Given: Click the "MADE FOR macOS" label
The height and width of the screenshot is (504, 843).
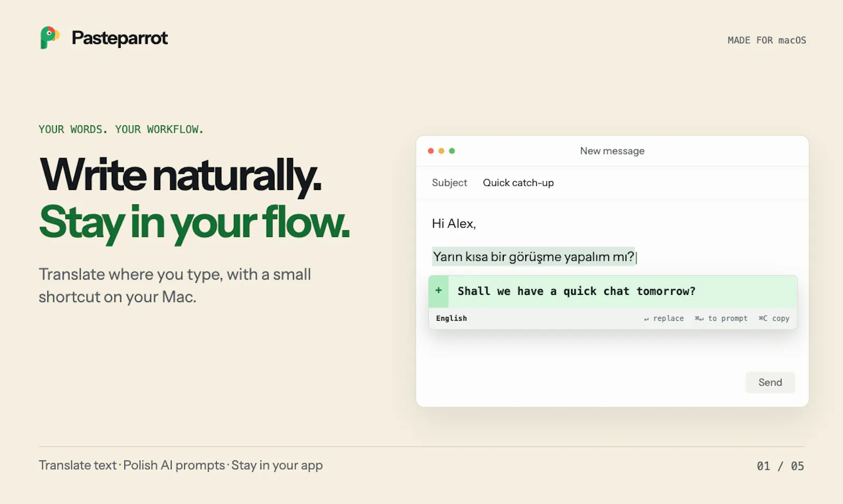Looking at the screenshot, I should [x=767, y=41].
